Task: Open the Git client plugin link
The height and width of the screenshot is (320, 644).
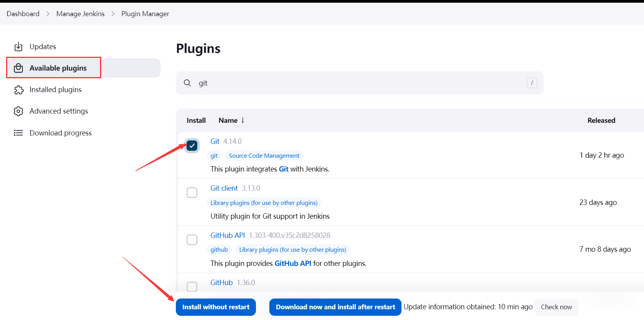Action: [x=224, y=188]
